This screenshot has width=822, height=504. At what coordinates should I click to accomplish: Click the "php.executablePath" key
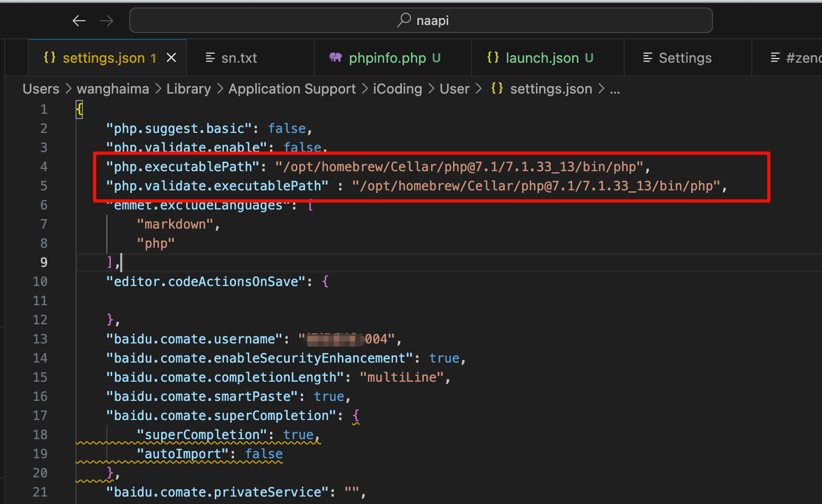[x=183, y=167]
